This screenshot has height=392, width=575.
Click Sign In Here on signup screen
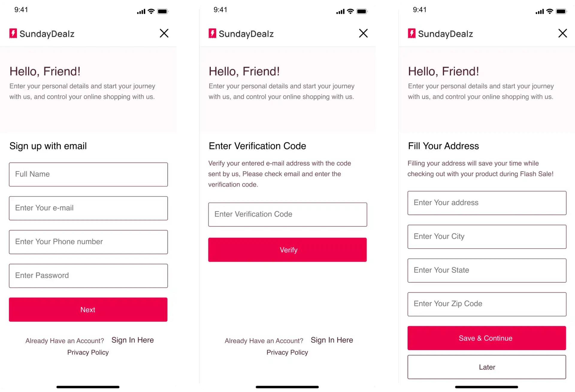tap(132, 340)
